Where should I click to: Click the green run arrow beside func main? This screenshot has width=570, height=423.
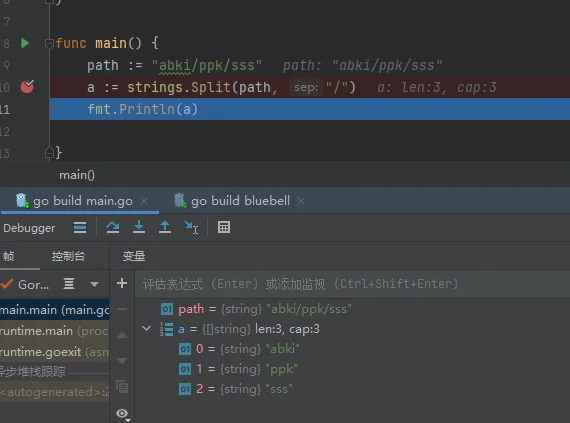click(25, 43)
